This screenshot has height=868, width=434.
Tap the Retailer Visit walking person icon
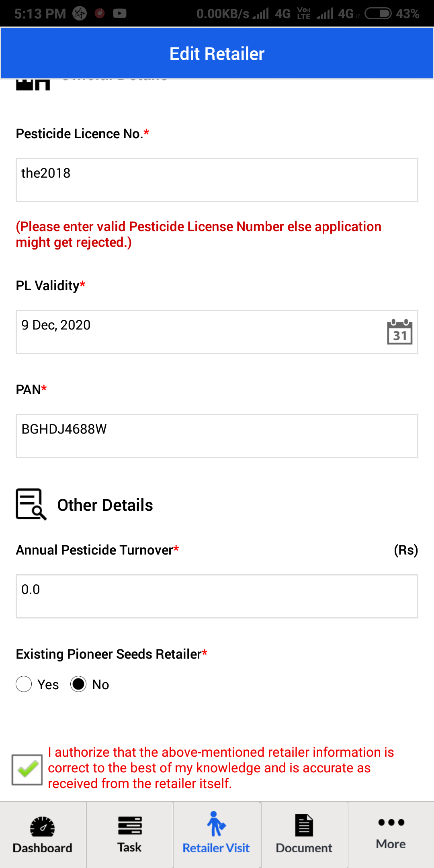216,824
